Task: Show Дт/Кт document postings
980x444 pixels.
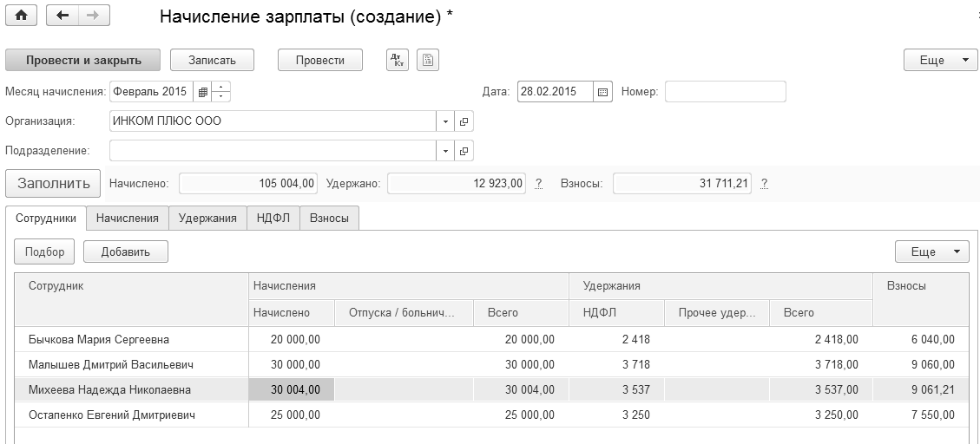Action: (397, 60)
